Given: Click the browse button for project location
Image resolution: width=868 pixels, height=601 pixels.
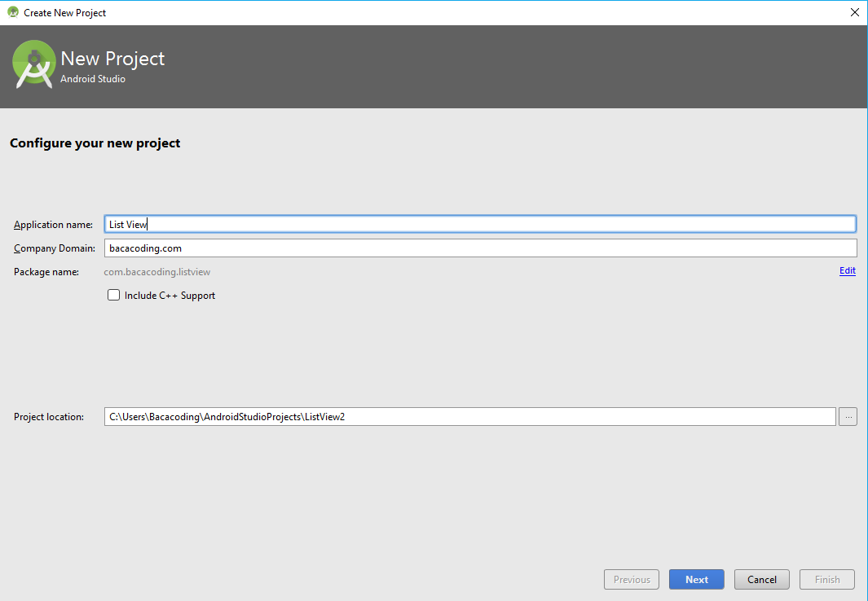Looking at the screenshot, I should 848,416.
